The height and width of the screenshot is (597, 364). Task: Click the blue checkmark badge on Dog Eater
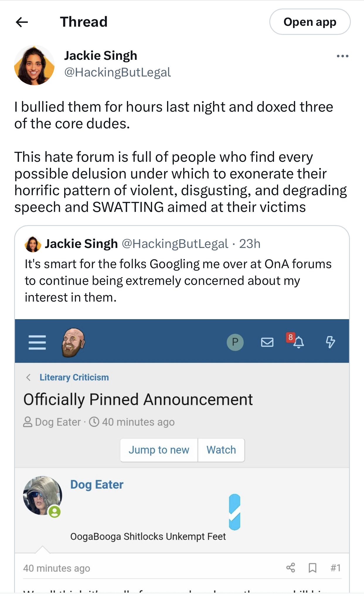(x=234, y=512)
